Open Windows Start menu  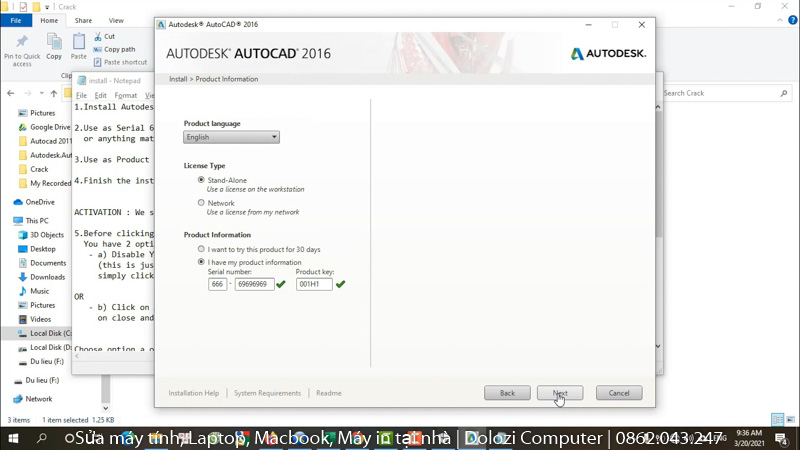(14, 439)
